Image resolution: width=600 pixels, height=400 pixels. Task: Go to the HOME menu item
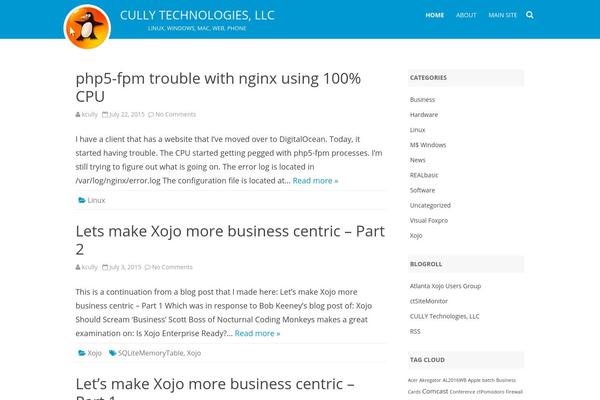pos(435,15)
